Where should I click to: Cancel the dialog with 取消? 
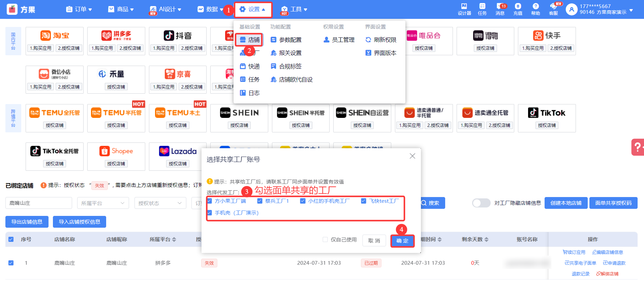(374, 240)
